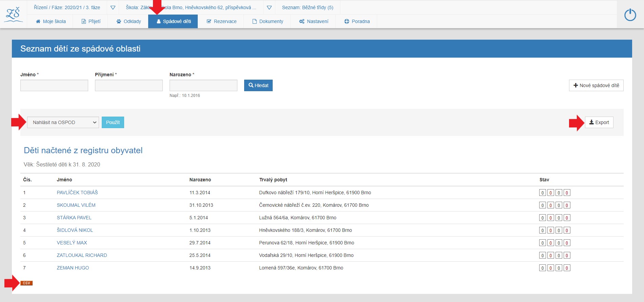Click the Export button
644x302 pixels.
click(599, 122)
